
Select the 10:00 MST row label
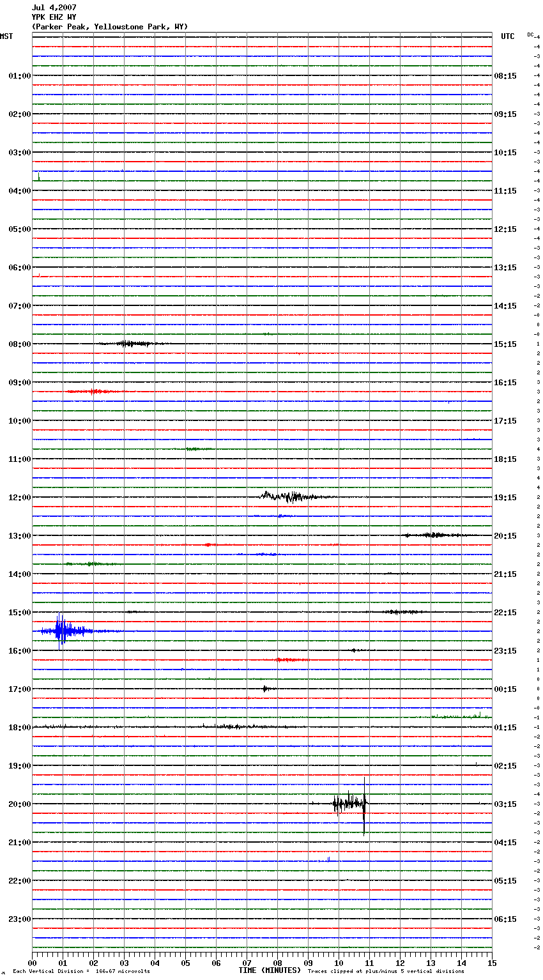coord(20,421)
